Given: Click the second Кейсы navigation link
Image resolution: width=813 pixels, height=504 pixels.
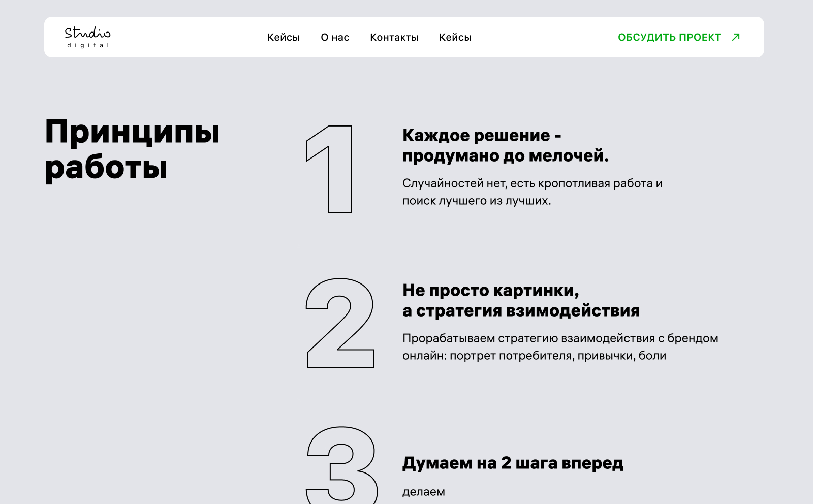Looking at the screenshot, I should point(455,37).
